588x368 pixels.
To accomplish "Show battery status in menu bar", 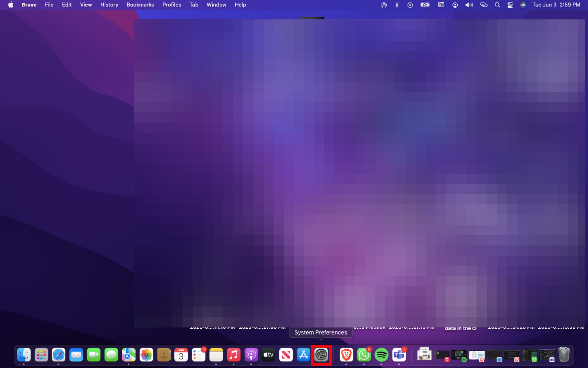I will tap(425, 5).
